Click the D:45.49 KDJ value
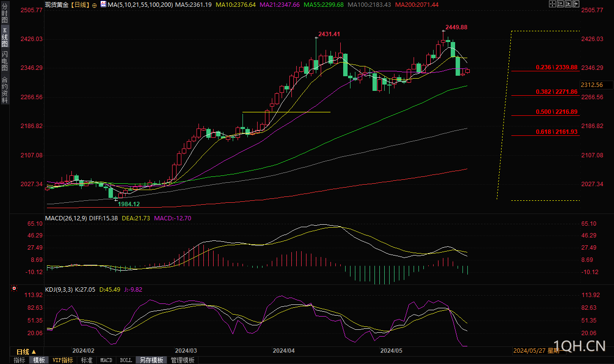Image resolution: width=614 pixels, height=364 pixels. (109, 289)
